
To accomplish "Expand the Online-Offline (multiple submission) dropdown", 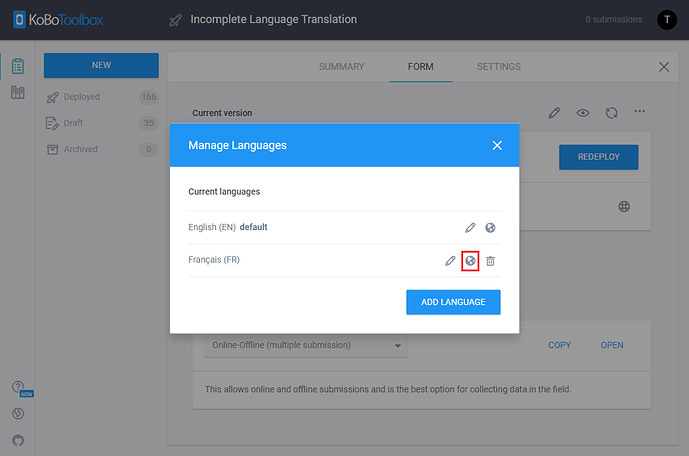I will tap(306, 345).
